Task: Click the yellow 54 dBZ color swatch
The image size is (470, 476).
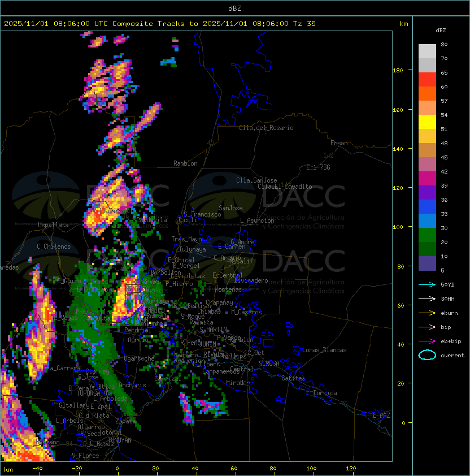Action: [427, 122]
